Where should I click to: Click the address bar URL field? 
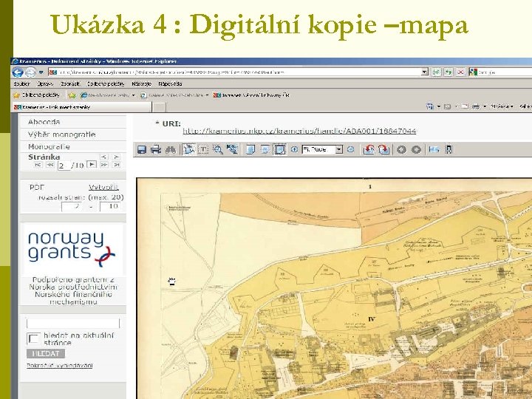(x=239, y=72)
